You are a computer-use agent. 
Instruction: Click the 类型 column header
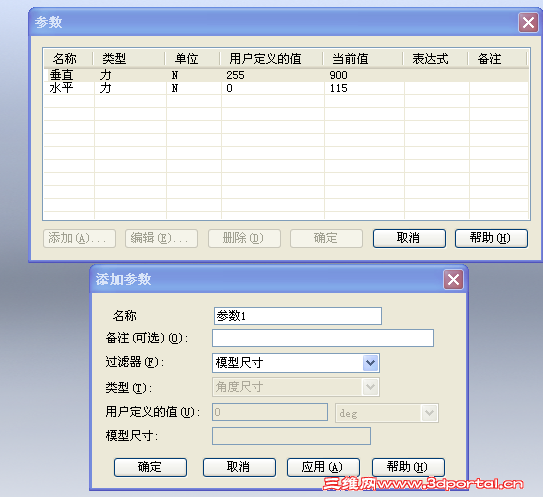[129, 59]
